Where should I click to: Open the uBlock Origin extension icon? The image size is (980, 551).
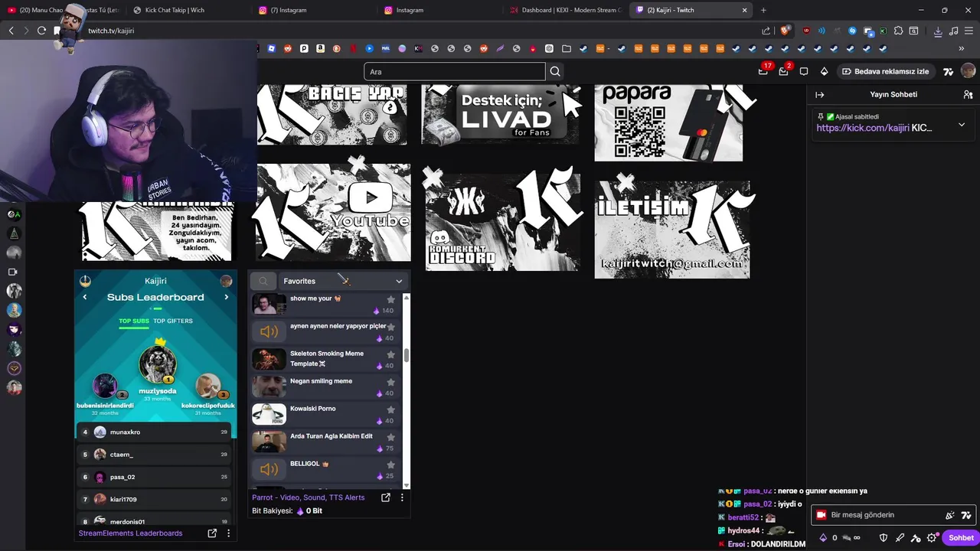click(806, 31)
